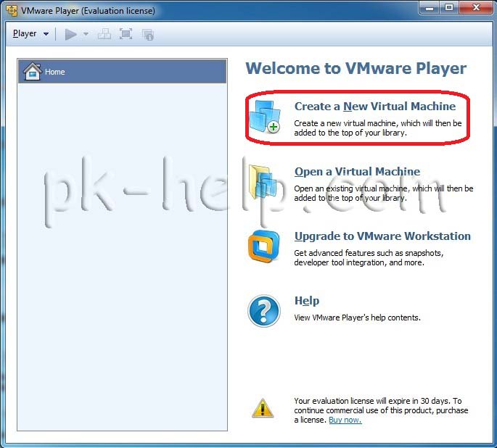
Task: Minimize the VMware Player window
Action: [430, 7]
